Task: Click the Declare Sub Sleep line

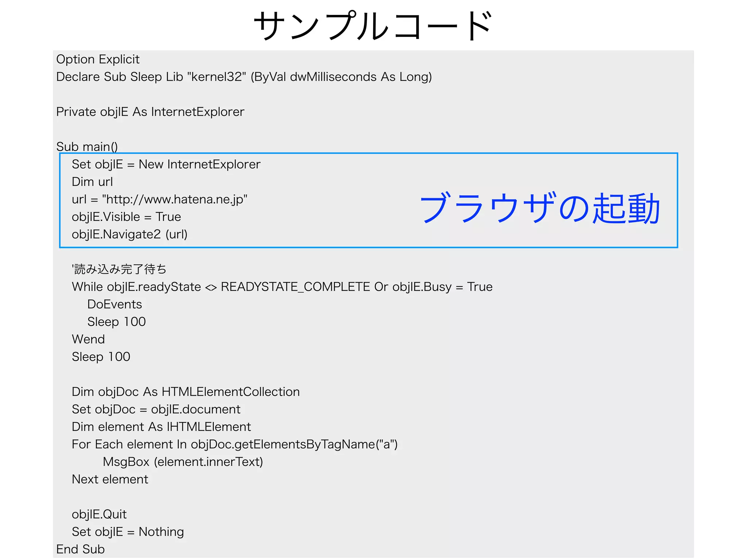Action: click(x=244, y=77)
